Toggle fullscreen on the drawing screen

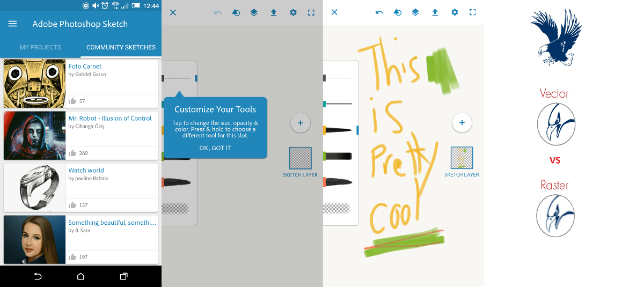[x=473, y=12]
